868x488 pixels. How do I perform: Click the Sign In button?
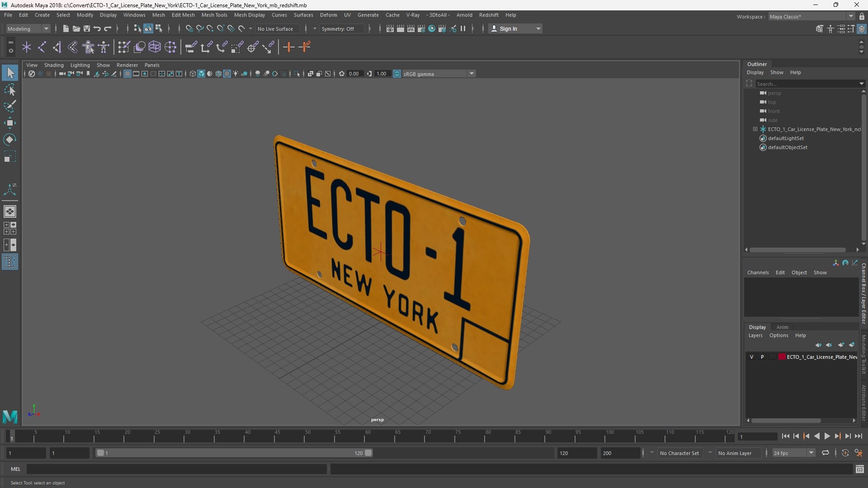tap(515, 28)
